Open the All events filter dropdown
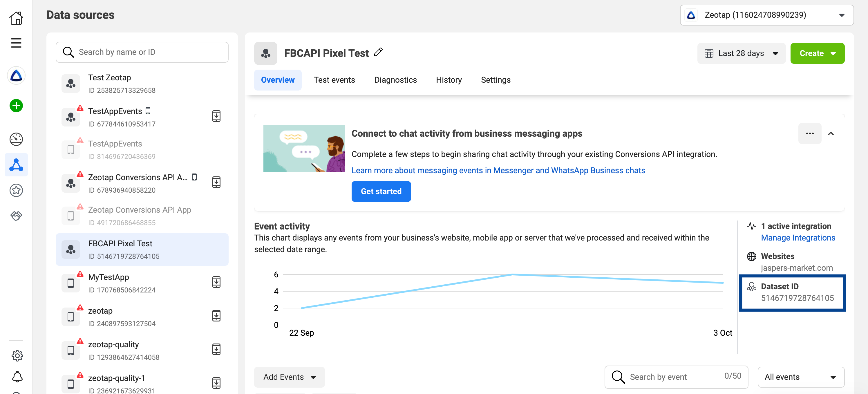The image size is (868, 394). [x=800, y=377]
